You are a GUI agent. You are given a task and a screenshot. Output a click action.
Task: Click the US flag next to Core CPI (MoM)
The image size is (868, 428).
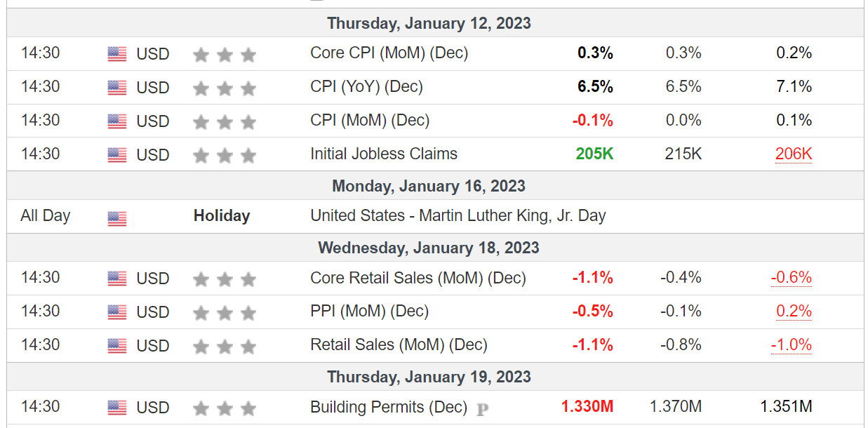[x=117, y=54]
